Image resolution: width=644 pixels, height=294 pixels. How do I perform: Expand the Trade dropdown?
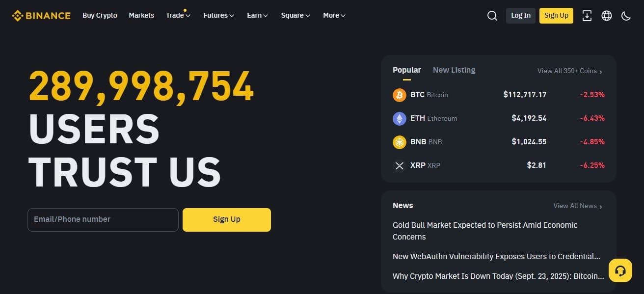pyautogui.click(x=178, y=15)
